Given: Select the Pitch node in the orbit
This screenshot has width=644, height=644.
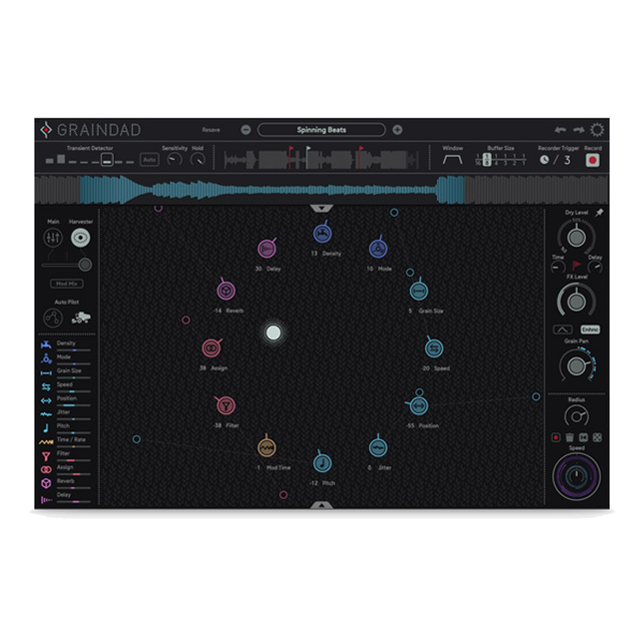Looking at the screenshot, I should pyautogui.click(x=322, y=463).
